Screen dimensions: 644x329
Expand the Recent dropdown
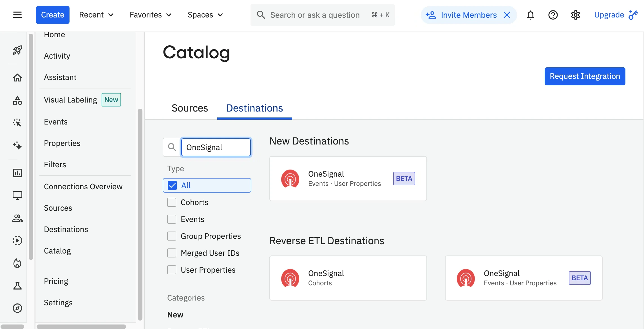(96, 15)
